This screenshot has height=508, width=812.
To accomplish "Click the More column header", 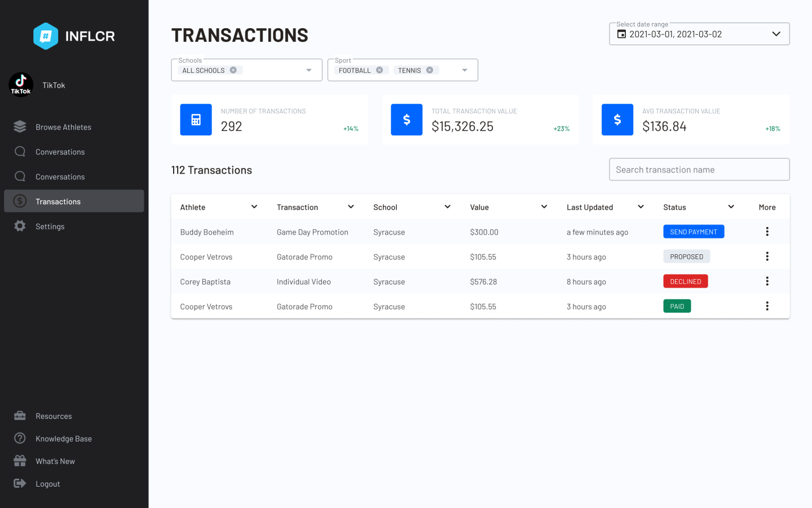I will (767, 207).
